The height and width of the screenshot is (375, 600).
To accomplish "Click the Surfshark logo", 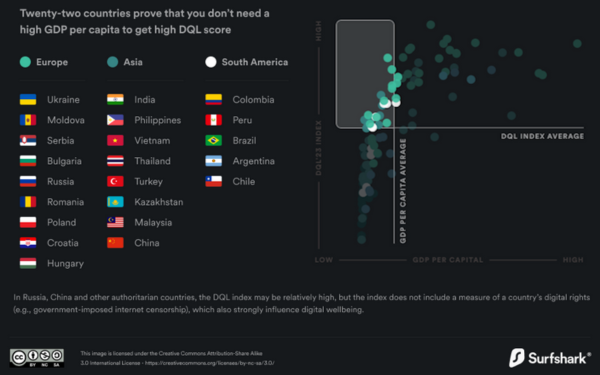I will (x=550, y=358).
